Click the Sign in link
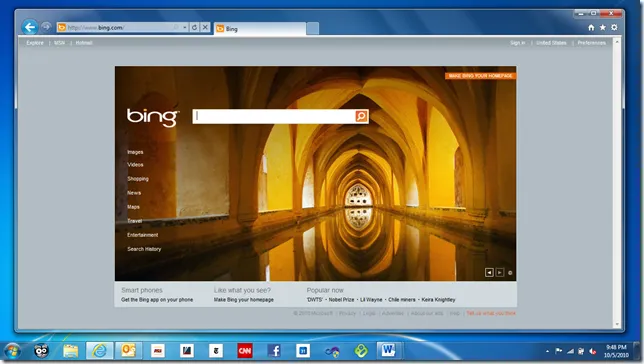Image resolution: width=644 pixels, height=364 pixels. coord(518,43)
